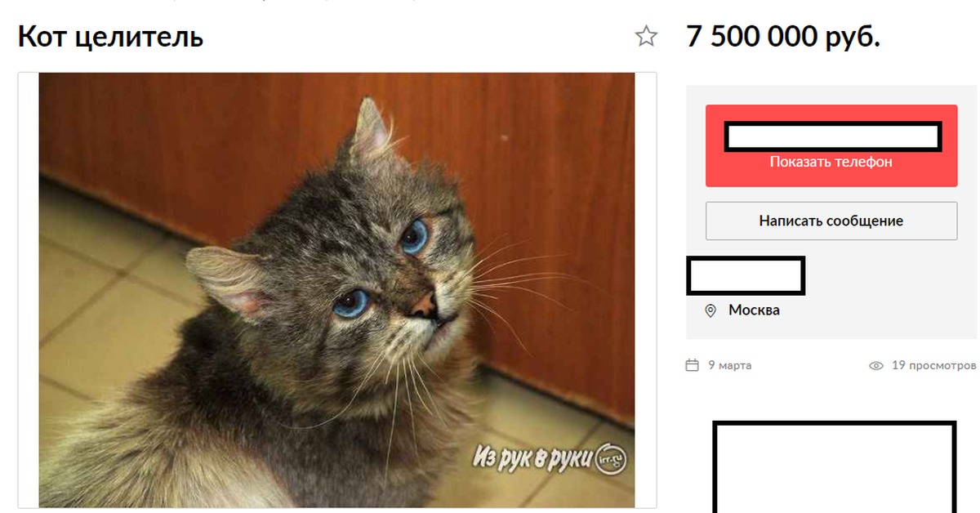Click the round irr.ru logo in watermark

[612, 458]
